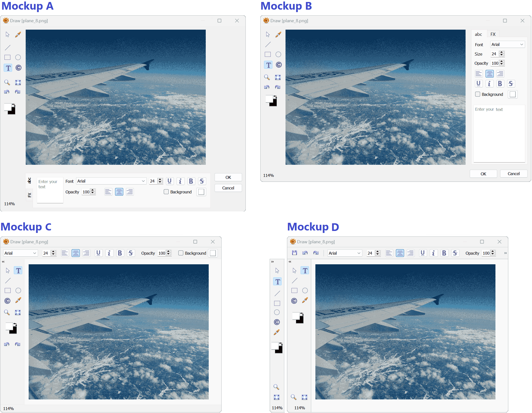This screenshot has width=532, height=413.
Task: Click the magnifier zoom tool in Mockup B
Action: coord(267,77)
